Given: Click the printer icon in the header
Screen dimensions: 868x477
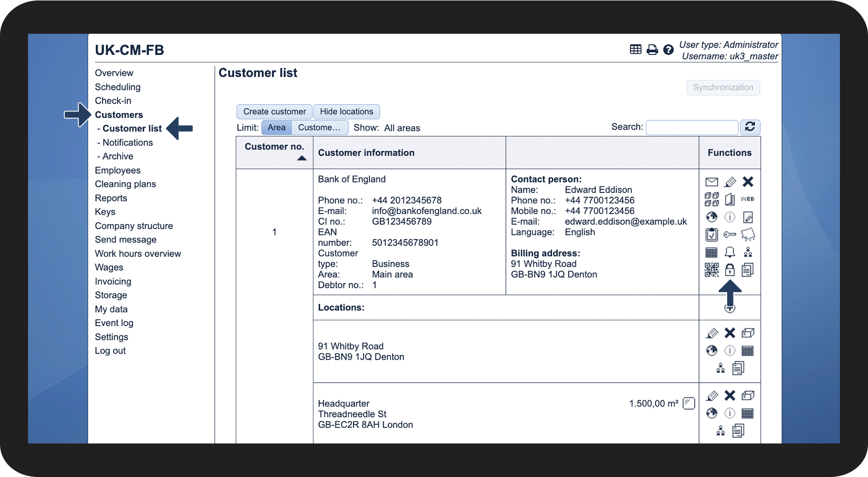Looking at the screenshot, I should [x=652, y=50].
